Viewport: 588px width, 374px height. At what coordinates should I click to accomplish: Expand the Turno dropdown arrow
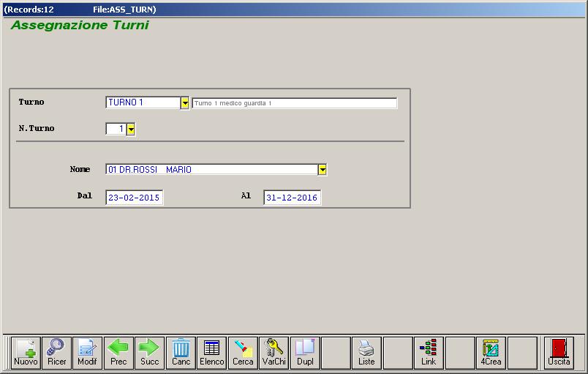pyautogui.click(x=185, y=102)
